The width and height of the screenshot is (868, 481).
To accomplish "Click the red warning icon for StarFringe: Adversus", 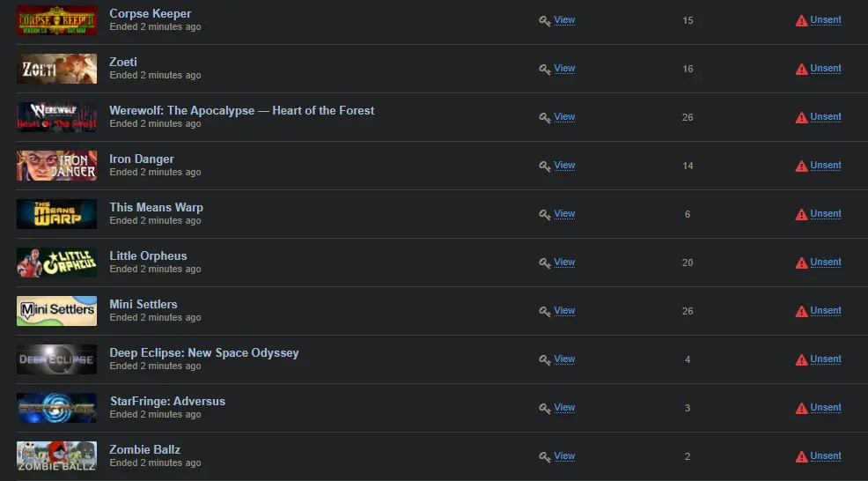I will pyautogui.click(x=802, y=409).
